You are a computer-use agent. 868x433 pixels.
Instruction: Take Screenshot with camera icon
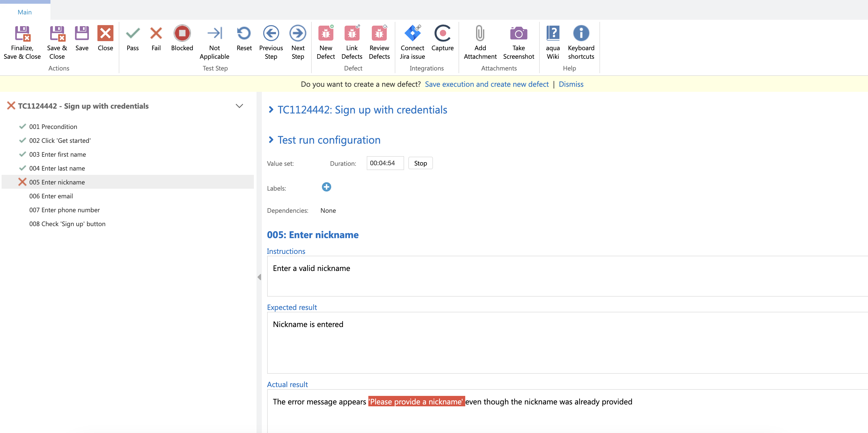pos(518,33)
